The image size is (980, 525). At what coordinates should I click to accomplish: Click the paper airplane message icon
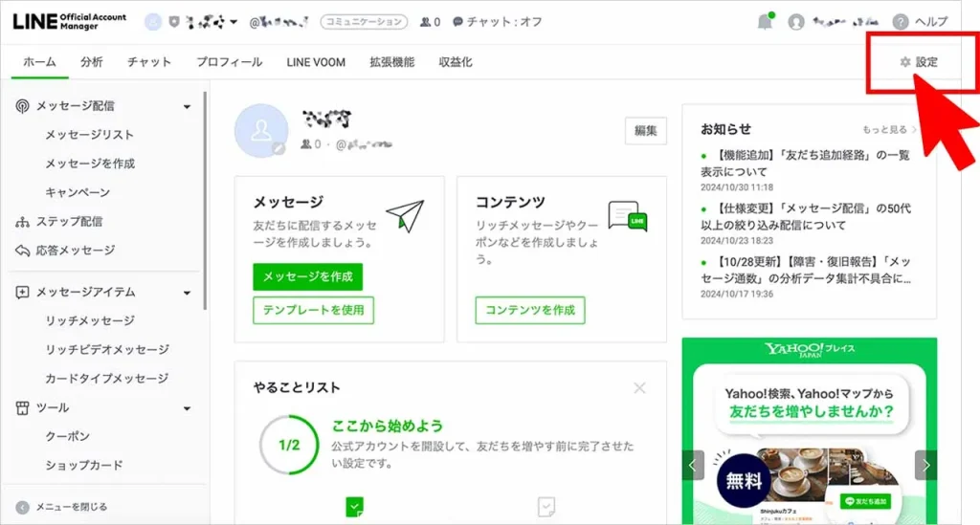click(x=406, y=216)
